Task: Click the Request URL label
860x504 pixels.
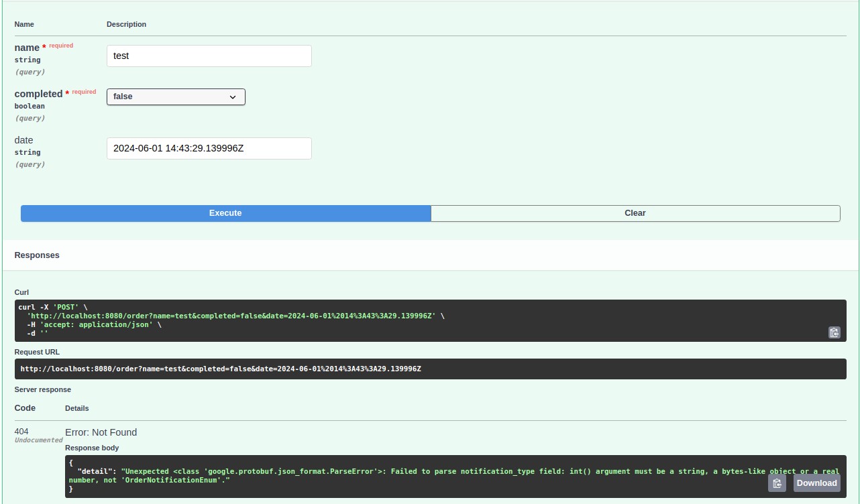Action: coord(38,352)
